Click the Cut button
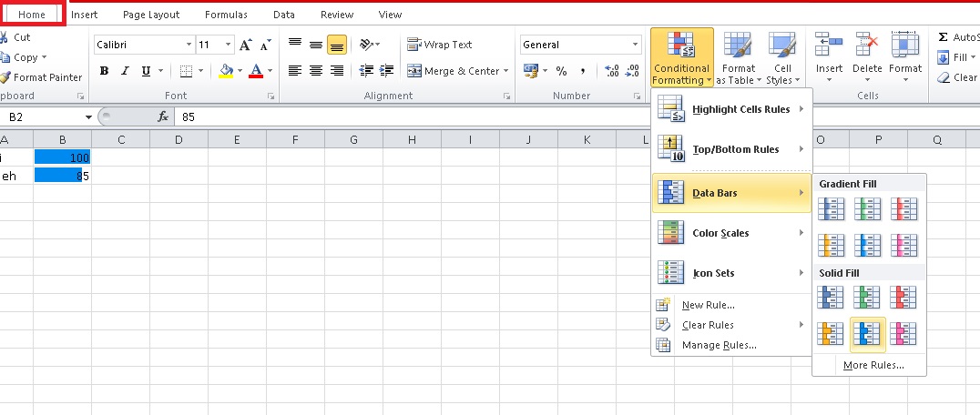 click(15, 37)
